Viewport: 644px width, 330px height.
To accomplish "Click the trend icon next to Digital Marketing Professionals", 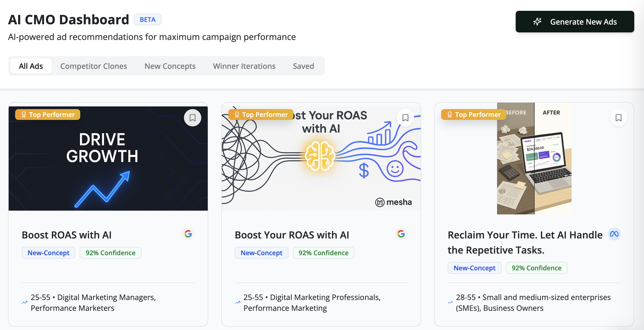I will (237, 302).
